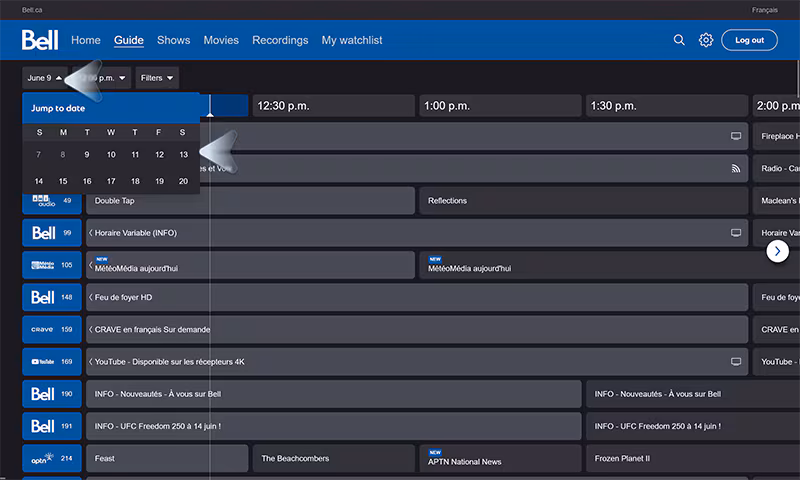This screenshot has height=480, width=800.
Task: Pick date 11 in calendar
Action: [x=135, y=155]
